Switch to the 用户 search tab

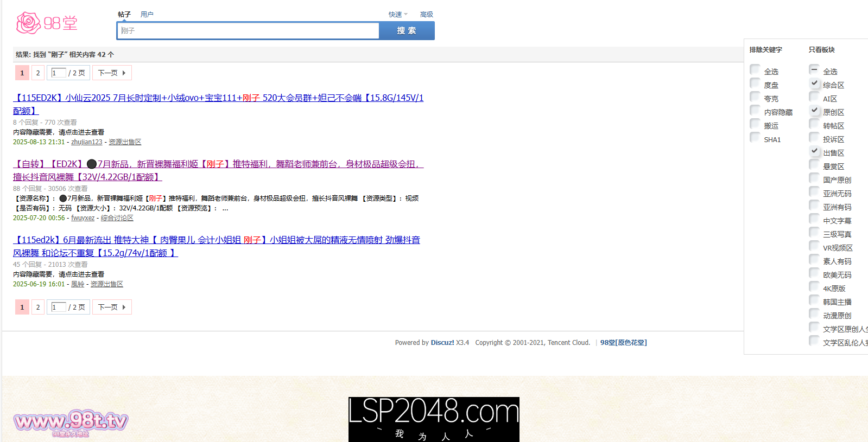point(147,15)
